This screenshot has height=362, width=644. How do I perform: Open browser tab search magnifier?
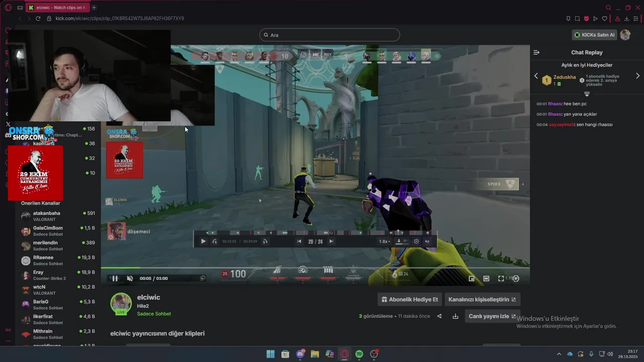[608, 8]
